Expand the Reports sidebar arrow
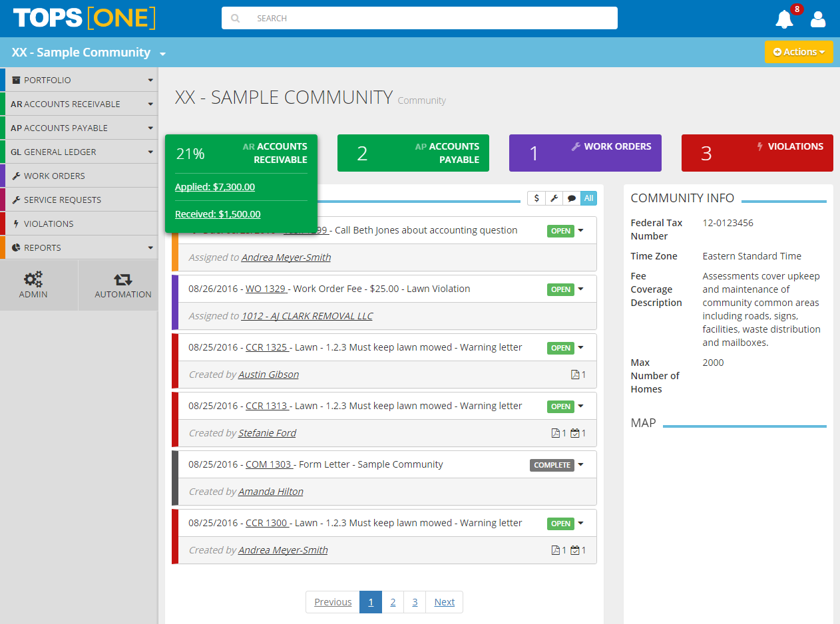Viewport: 840px width, 624px height. pyautogui.click(x=150, y=247)
